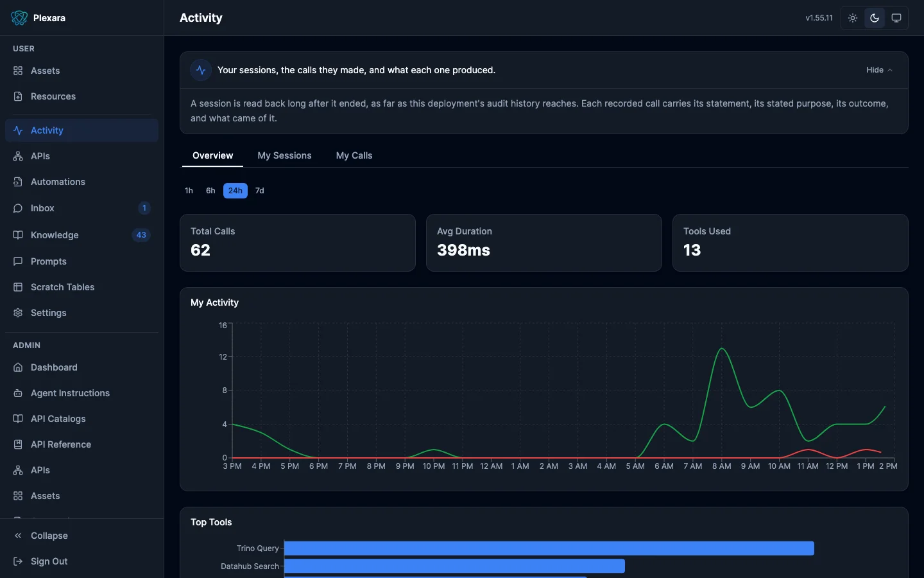Viewport: 924px width, 578px height.
Task: Hide the info banner
Action: 879,70
